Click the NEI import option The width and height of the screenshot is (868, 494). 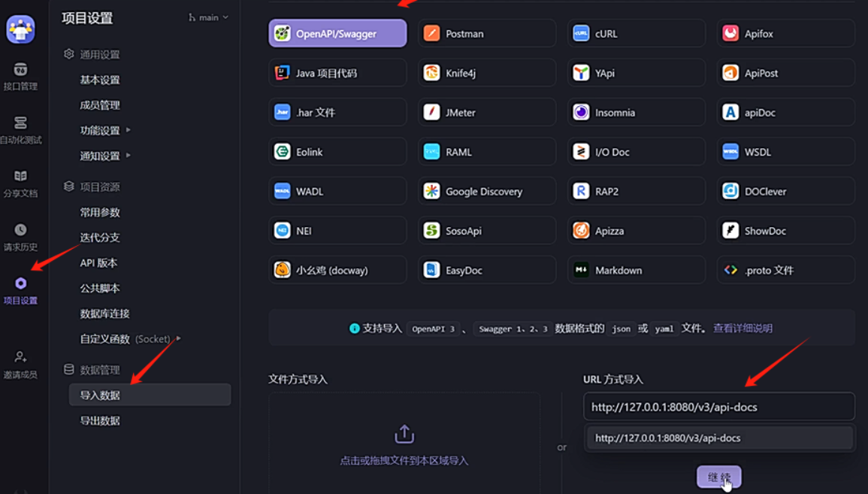[x=337, y=230]
